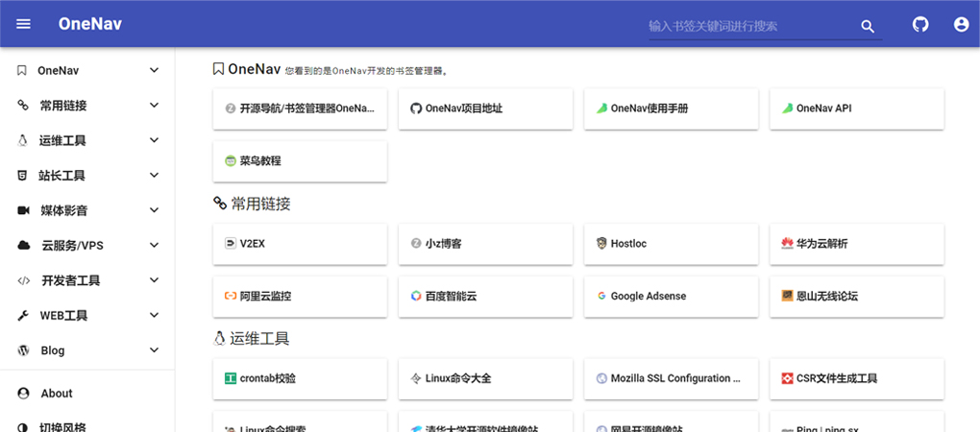Viewport: 980px width, 432px height.
Task: Click the penguin icon beside sidebar 运维工具
Action: click(x=22, y=140)
